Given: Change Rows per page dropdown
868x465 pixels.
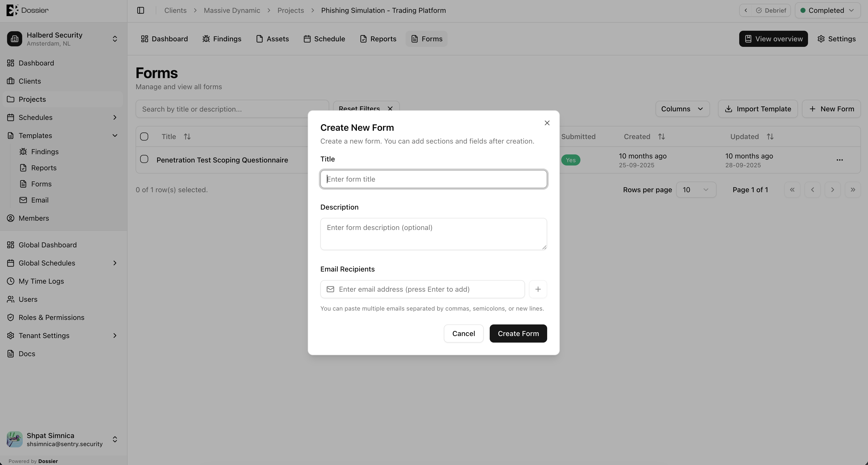Looking at the screenshot, I should (x=696, y=190).
